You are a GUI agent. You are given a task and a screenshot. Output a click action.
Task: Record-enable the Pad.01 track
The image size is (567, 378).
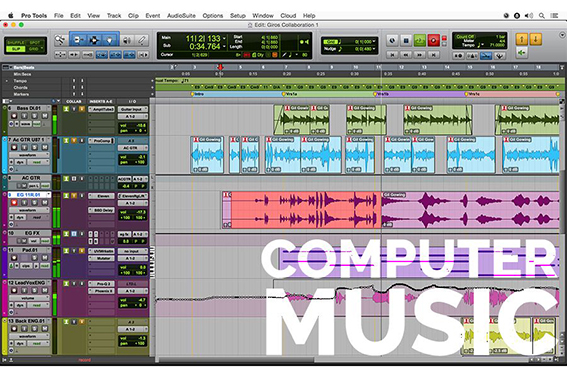coord(14,258)
